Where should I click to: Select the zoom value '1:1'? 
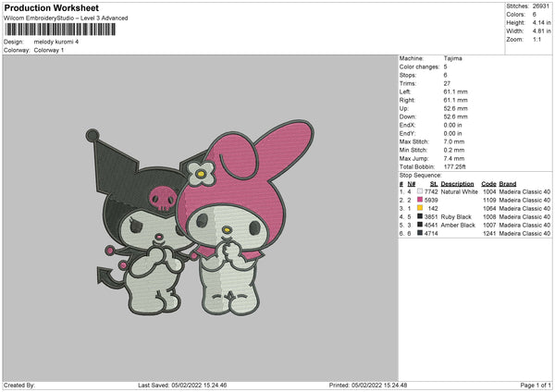pos(536,40)
